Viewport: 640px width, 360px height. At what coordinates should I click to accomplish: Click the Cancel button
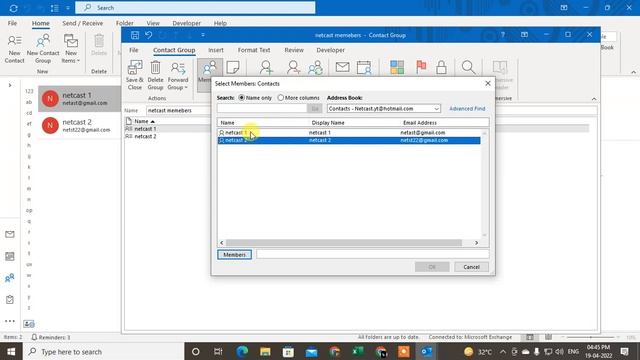[x=471, y=267]
